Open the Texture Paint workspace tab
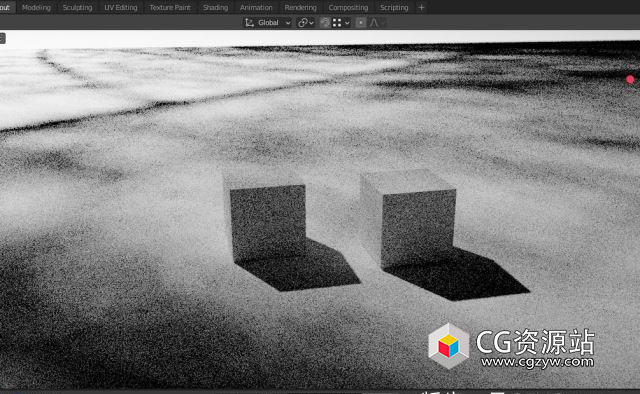Viewport: 640px width, 394px height. coord(170,7)
